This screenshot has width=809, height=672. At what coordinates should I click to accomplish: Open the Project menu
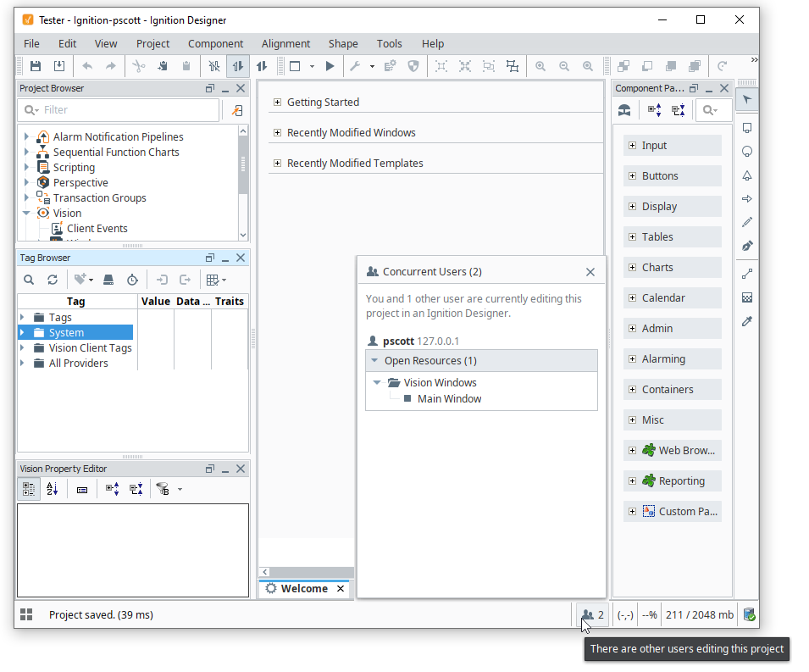coord(152,44)
